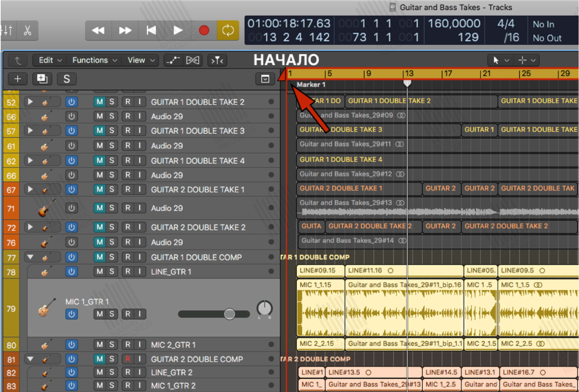
Task: Click the global S solo button
Action: click(x=67, y=79)
